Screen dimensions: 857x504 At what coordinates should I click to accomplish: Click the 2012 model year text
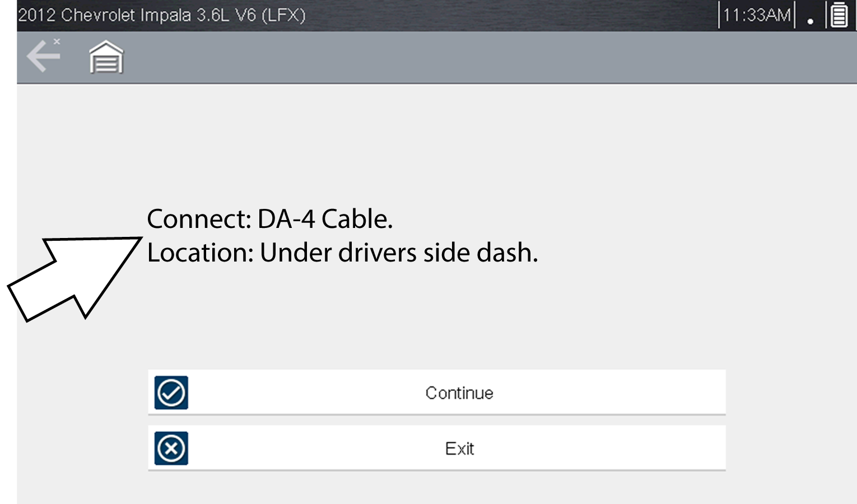36,15
